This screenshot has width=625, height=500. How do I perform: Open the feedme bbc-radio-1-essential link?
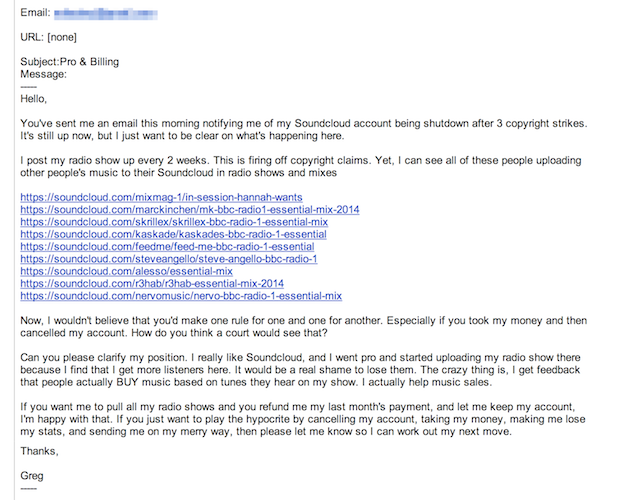click(166, 246)
